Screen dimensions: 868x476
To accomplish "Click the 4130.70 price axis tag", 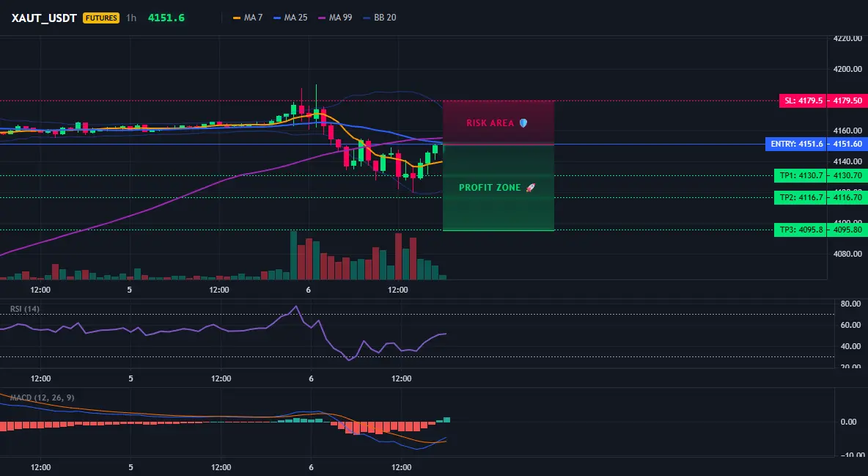I will point(847,176).
